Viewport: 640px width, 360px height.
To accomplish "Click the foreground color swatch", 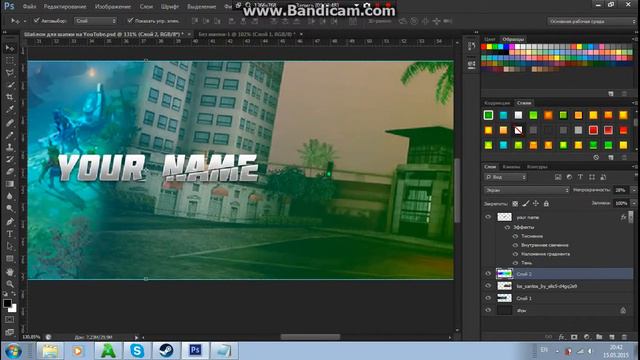I will coord(7,303).
